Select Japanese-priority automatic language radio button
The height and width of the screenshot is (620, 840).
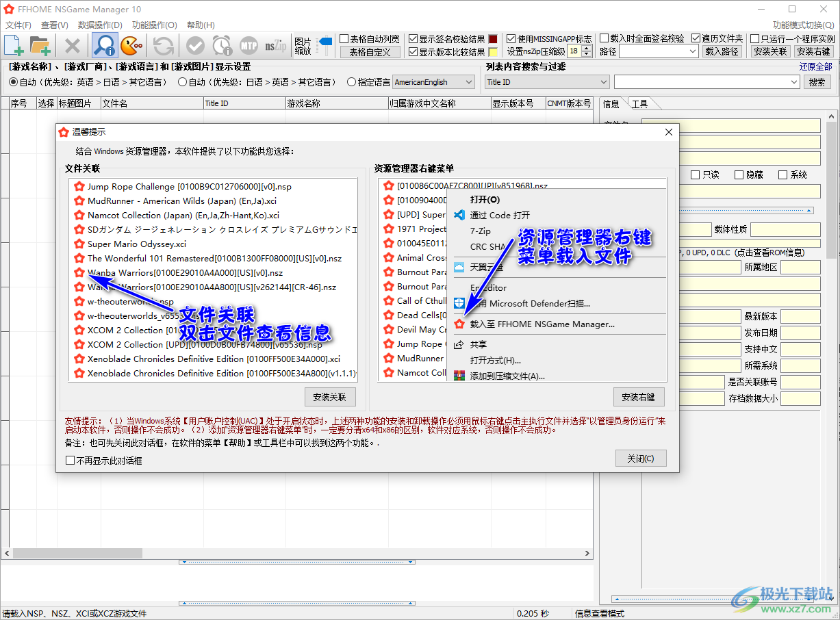tap(182, 82)
